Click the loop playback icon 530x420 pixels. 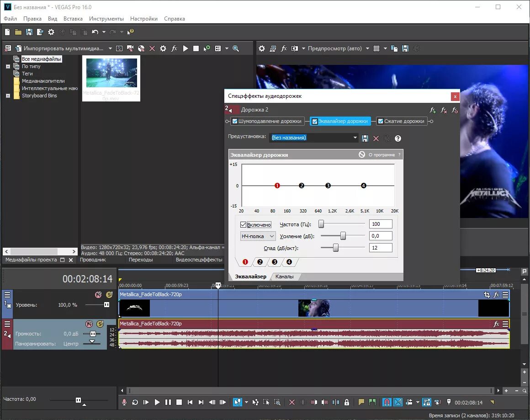point(135,402)
